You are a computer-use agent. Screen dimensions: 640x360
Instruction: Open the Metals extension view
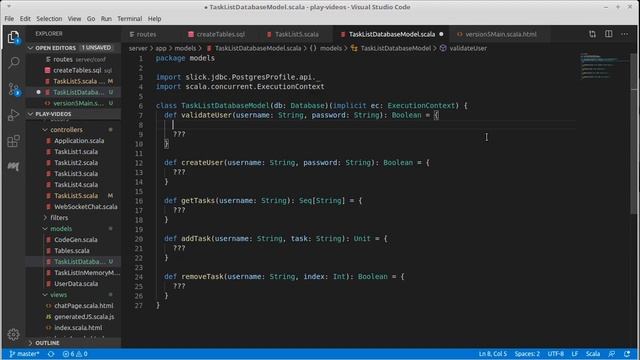[13, 166]
